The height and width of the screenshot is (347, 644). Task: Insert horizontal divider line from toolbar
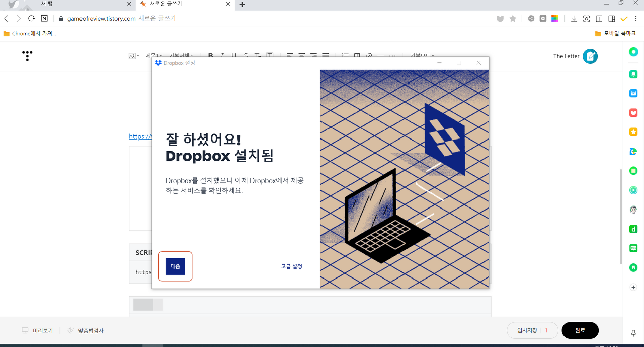[381, 56]
